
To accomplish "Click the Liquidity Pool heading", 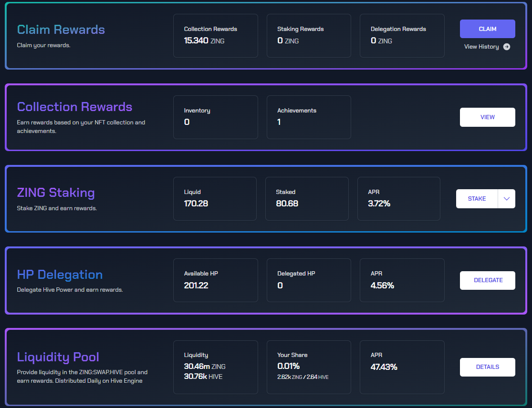I will point(58,357).
